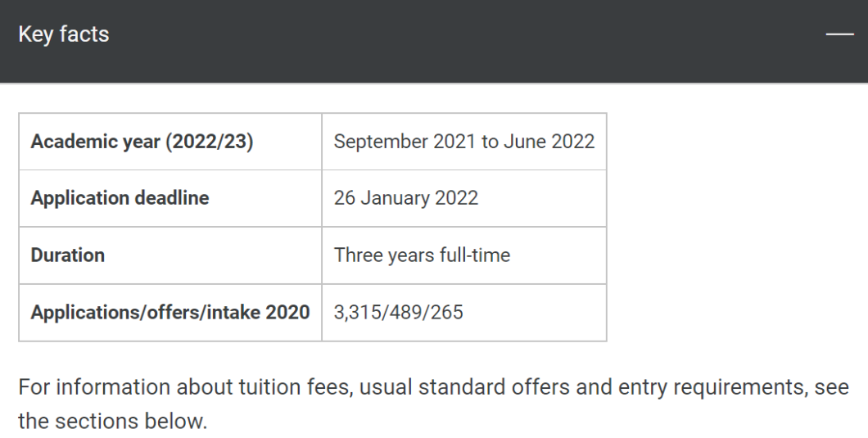Click the Three years full-time value
This screenshot has width=868, height=438.
click(422, 255)
